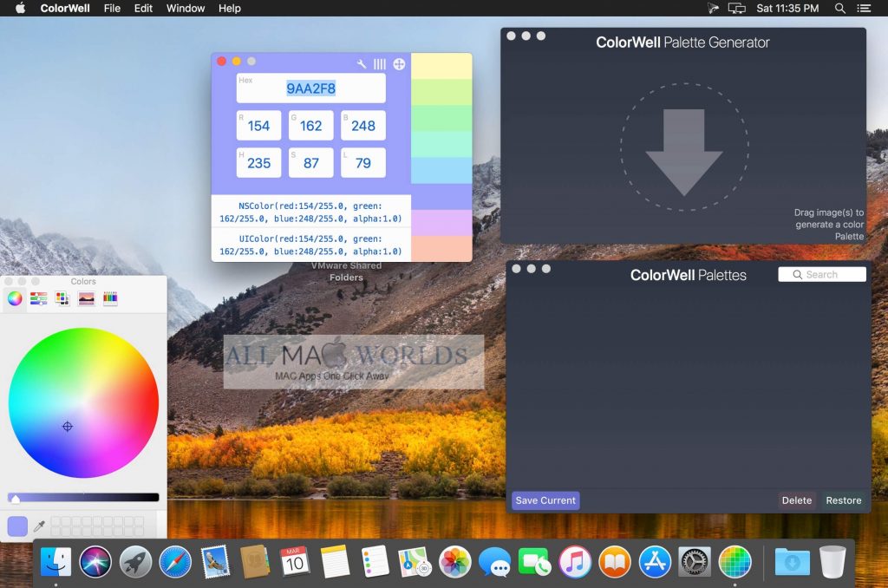This screenshot has height=588, width=888.
Task: Pick the mint green swatch in palette strip
Action: (x=441, y=119)
